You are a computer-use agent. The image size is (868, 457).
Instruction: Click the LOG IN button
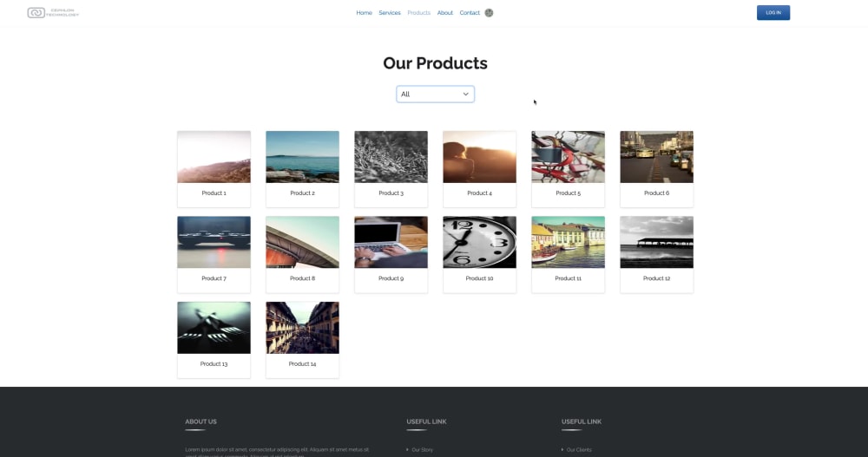pyautogui.click(x=773, y=13)
